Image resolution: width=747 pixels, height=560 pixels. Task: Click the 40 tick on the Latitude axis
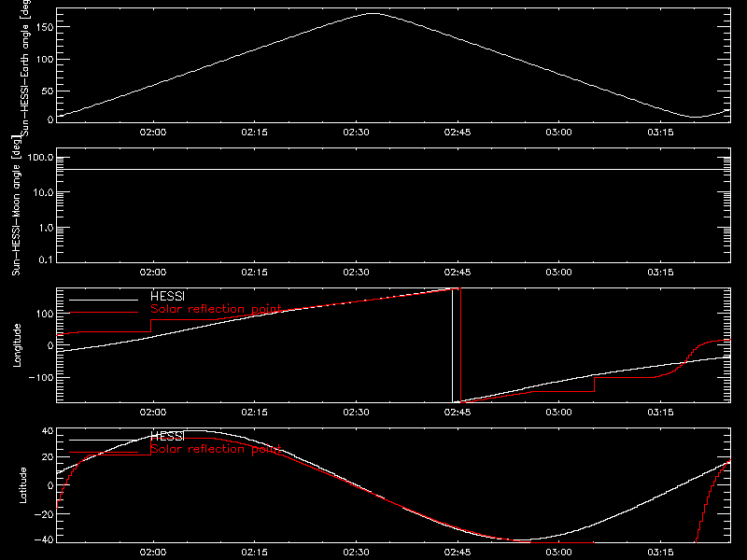48,431
